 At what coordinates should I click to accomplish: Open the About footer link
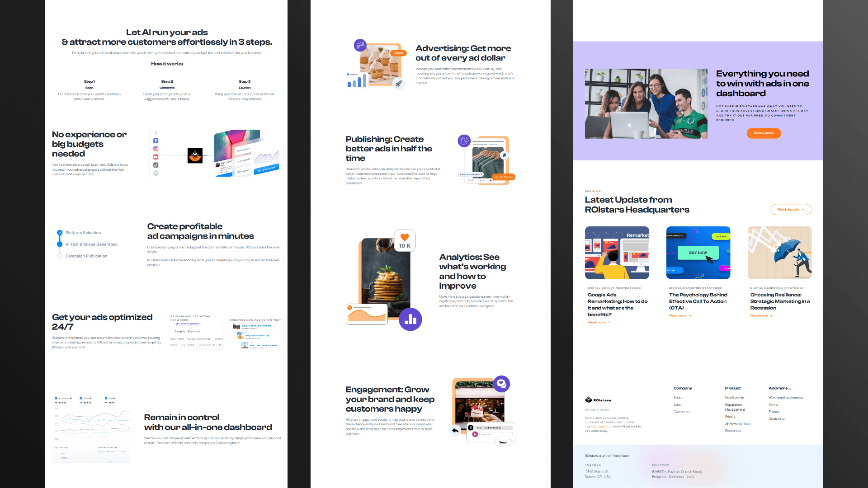click(678, 398)
